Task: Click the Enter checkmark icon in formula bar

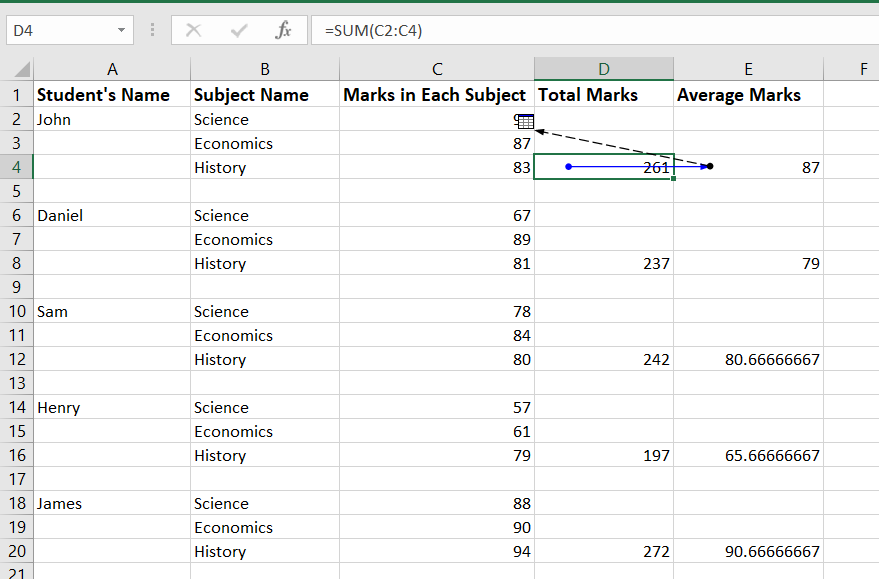Action: 238,31
